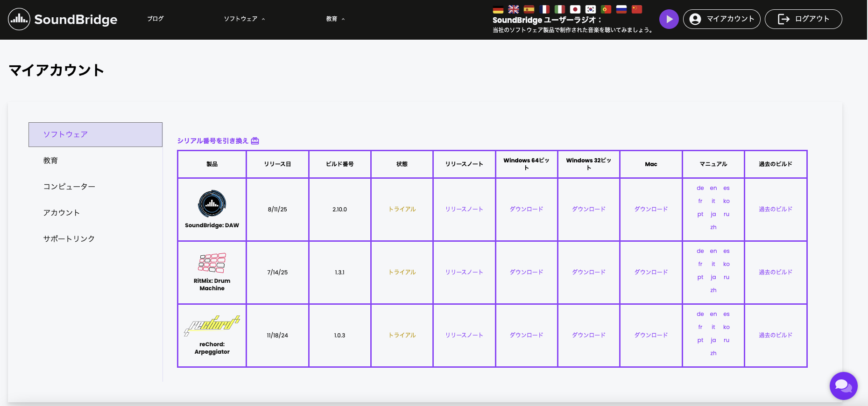Click トライアル status for RitMix

coord(402,272)
